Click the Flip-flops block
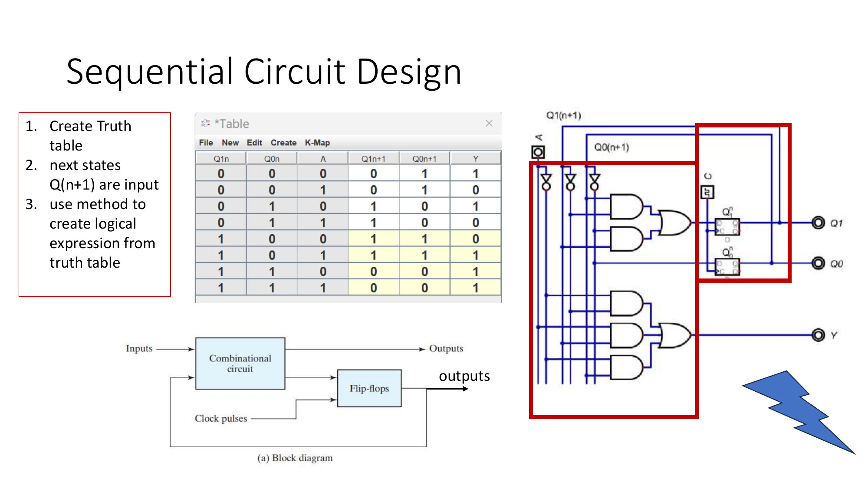This screenshot has height=488, width=868. [369, 388]
